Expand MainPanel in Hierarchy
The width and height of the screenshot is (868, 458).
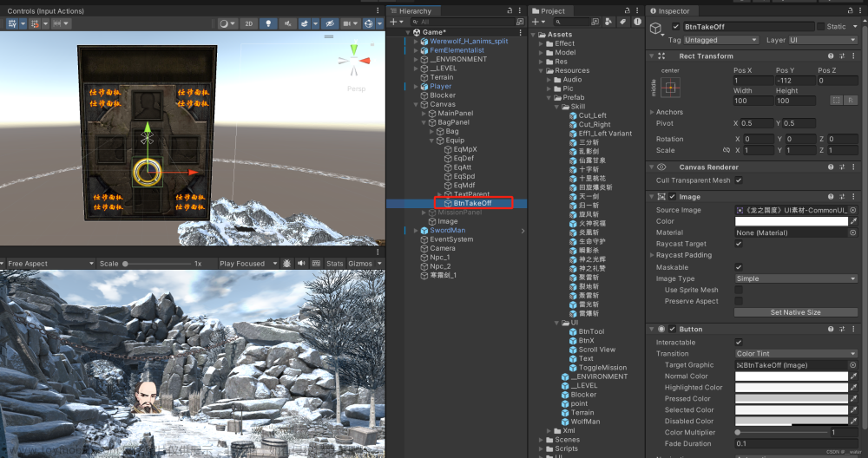424,114
